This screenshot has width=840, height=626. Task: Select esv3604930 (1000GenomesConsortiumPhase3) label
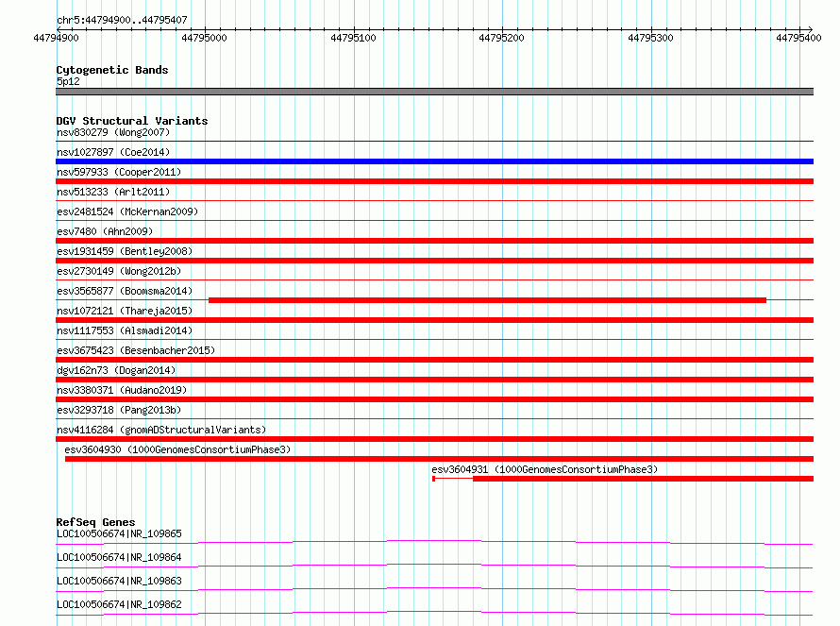(x=177, y=449)
